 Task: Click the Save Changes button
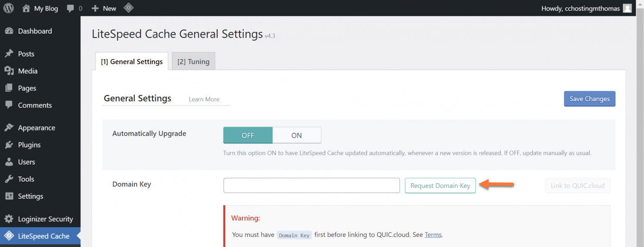(589, 99)
